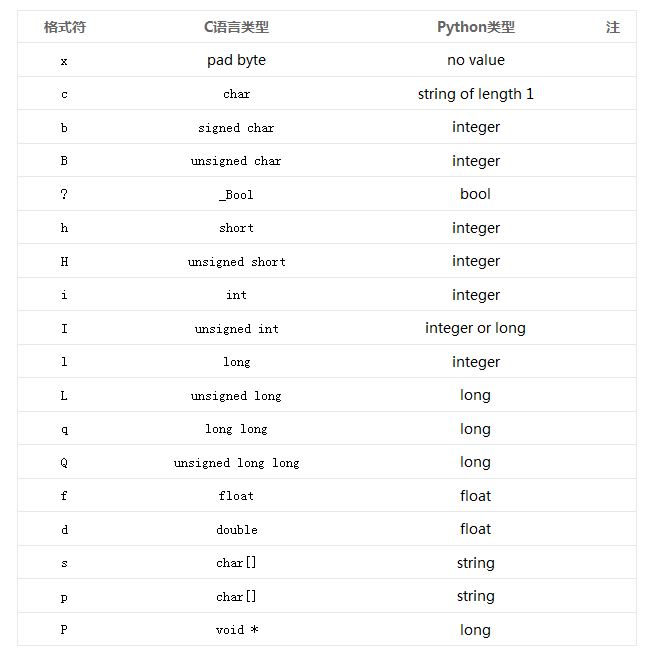The height and width of the screenshot is (656, 645).
Task: Click the 'integer or long' cell
Action: click(476, 328)
